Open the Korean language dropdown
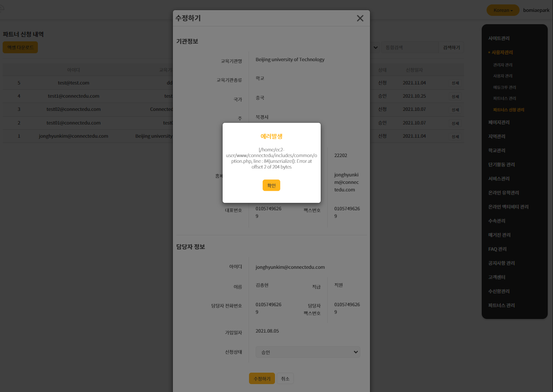Screen dimensions: 553x392 click(503, 10)
